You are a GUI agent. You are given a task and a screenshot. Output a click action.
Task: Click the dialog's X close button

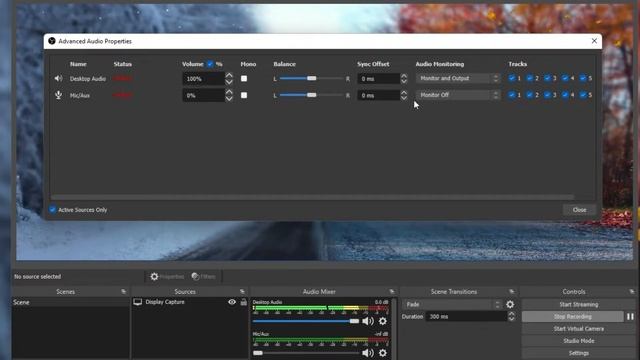point(594,41)
